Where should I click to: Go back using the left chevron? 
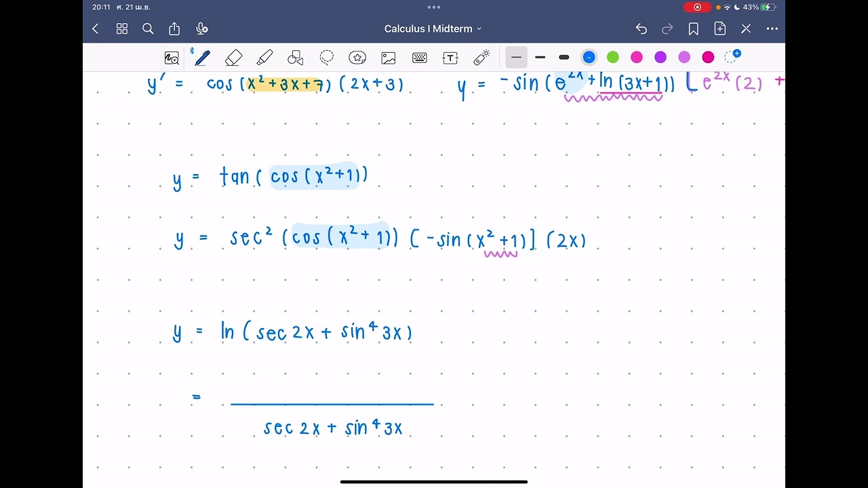[96, 28]
